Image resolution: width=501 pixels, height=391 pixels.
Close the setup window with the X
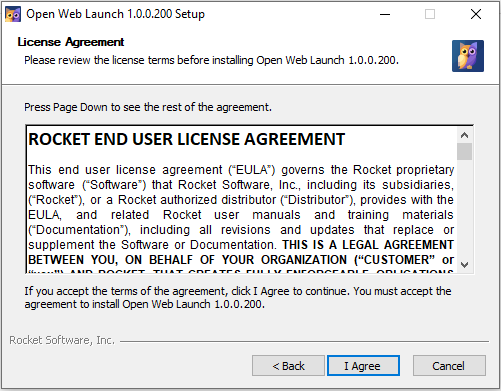click(476, 14)
